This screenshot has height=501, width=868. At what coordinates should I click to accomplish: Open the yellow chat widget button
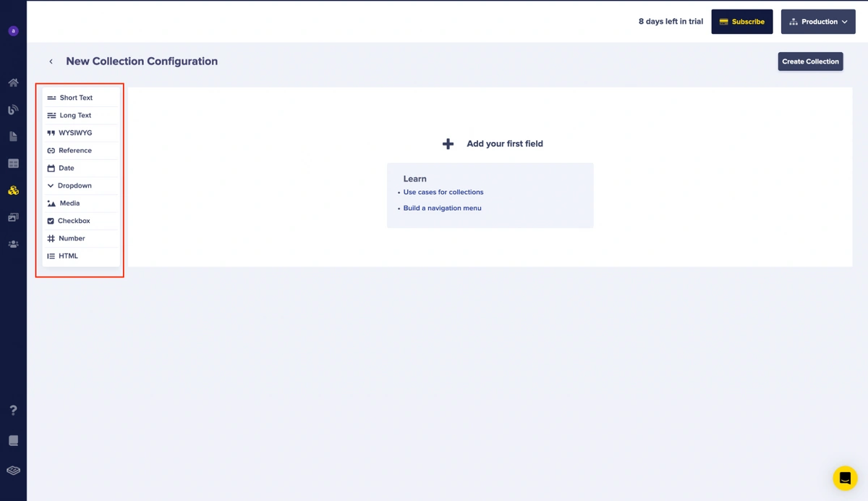coord(845,479)
